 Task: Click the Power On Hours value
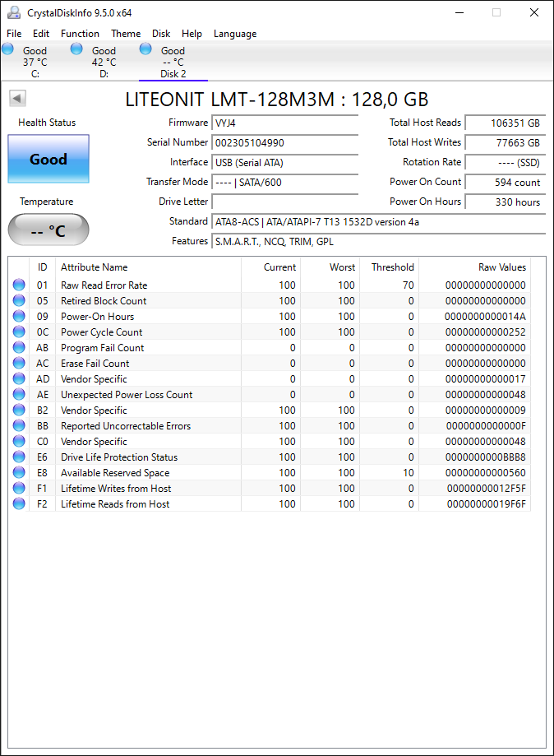pyautogui.click(x=506, y=202)
